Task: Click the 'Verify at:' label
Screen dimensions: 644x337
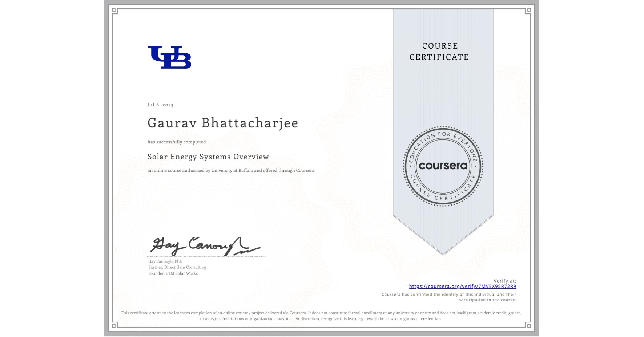Action: tap(505, 281)
